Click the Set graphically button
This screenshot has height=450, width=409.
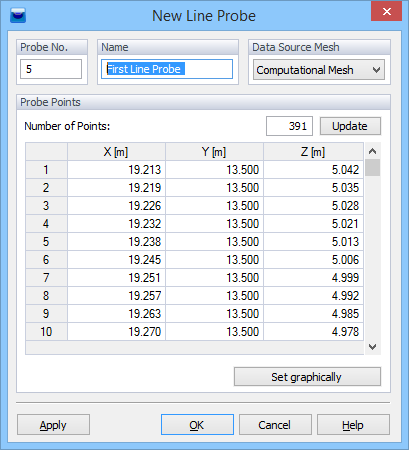point(307,377)
